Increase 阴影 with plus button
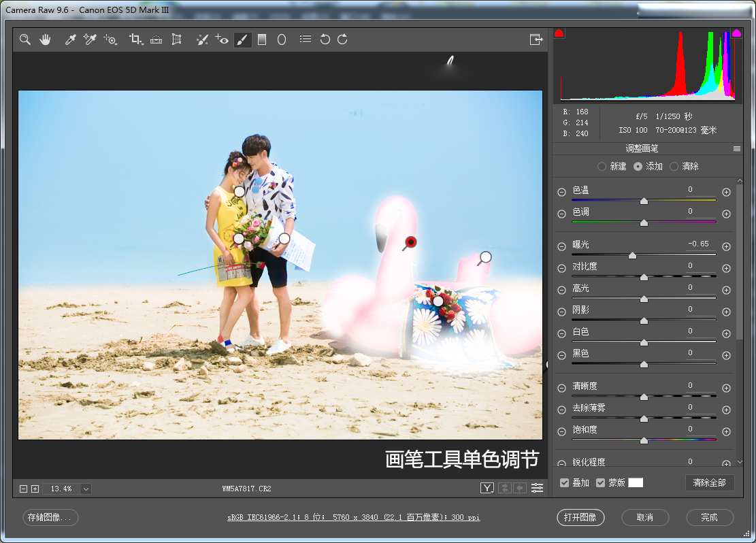The height and width of the screenshot is (543, 756). coord(726,312)
